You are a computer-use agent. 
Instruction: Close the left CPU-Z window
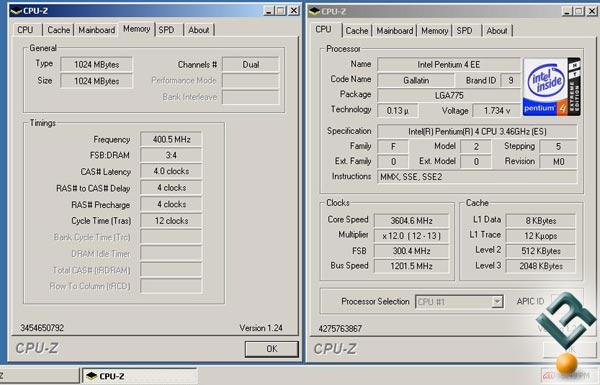click(x=293, y=11)
